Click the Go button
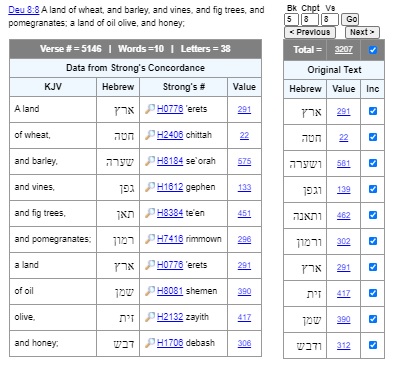395x365 pixels. 351,19
